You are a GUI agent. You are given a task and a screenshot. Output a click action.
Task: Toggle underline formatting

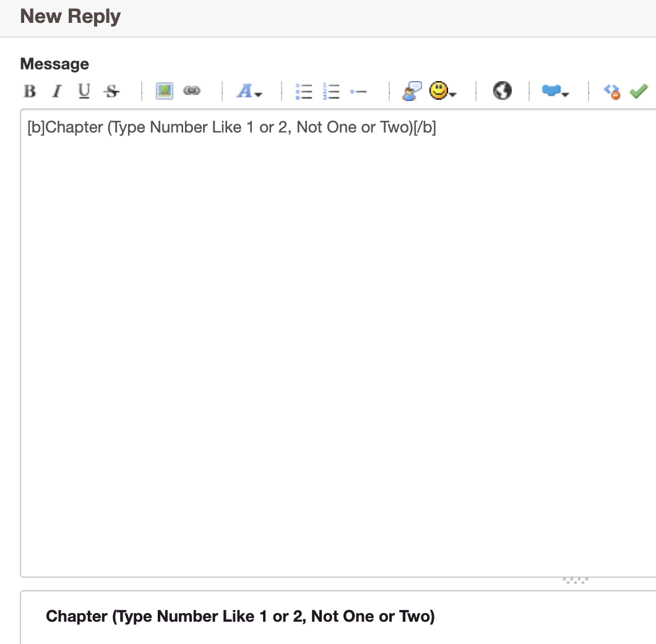click(84, 92)
